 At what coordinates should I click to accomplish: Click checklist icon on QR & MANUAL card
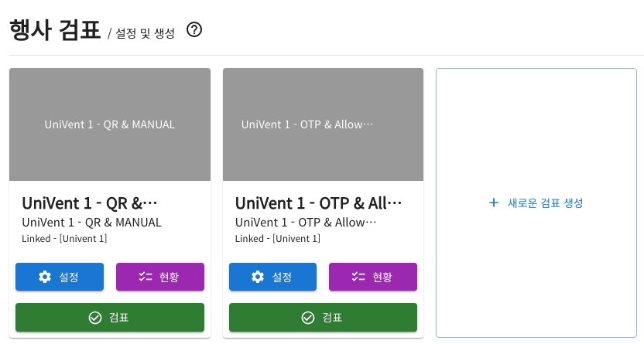click(x=144, y=277)
